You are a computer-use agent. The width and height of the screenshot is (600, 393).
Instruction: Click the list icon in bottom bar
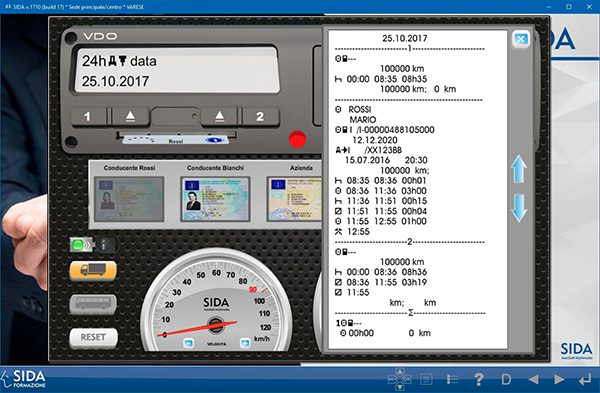pos(453,379)
